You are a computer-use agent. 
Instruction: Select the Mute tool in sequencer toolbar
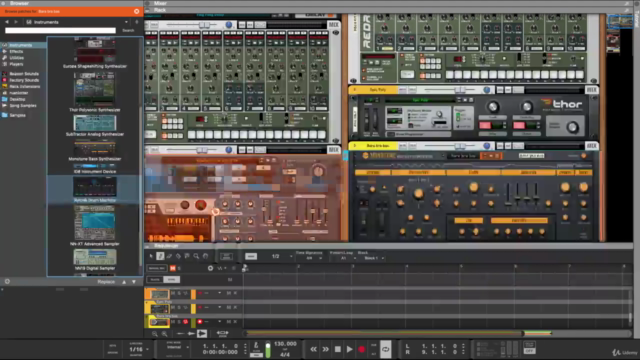coord(187,256)
